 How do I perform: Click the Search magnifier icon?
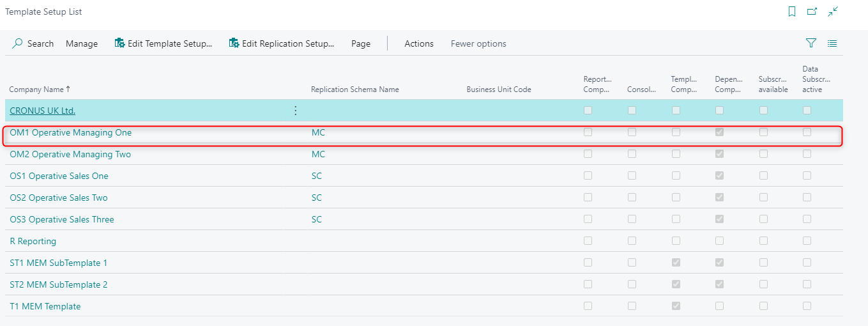pos(18,43)
